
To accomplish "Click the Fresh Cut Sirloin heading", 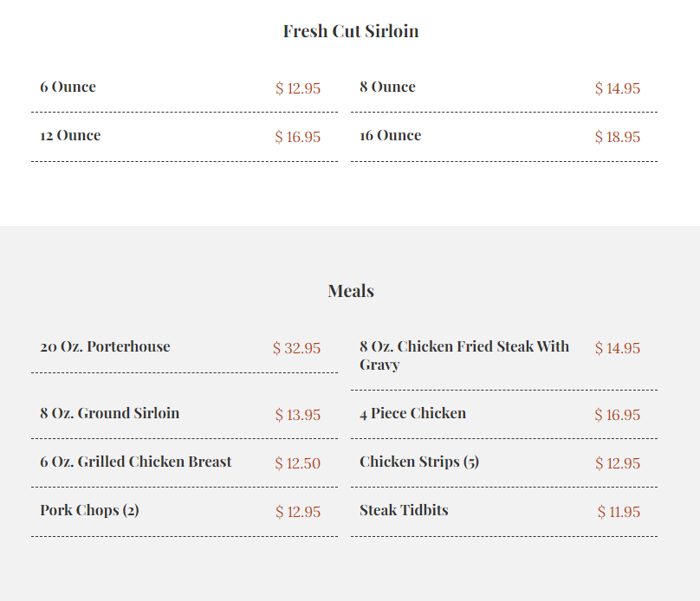I will pyautogui.click(x=351, y=31).
